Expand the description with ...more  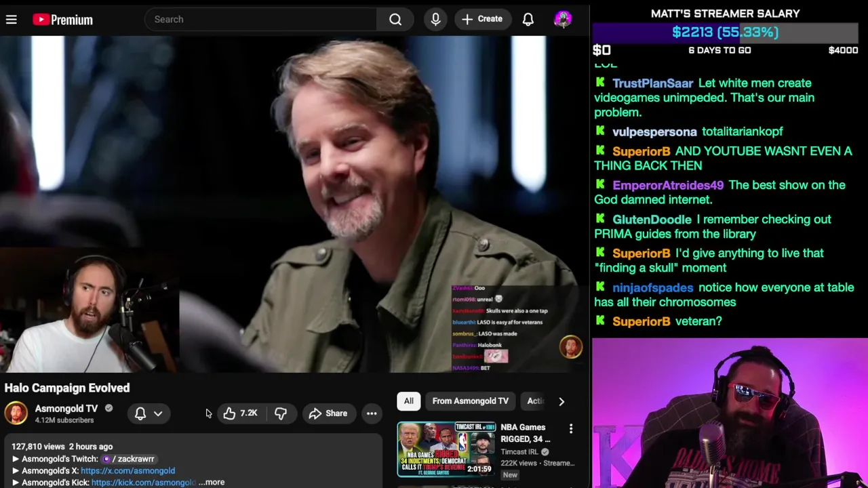[x=212, y=483]
